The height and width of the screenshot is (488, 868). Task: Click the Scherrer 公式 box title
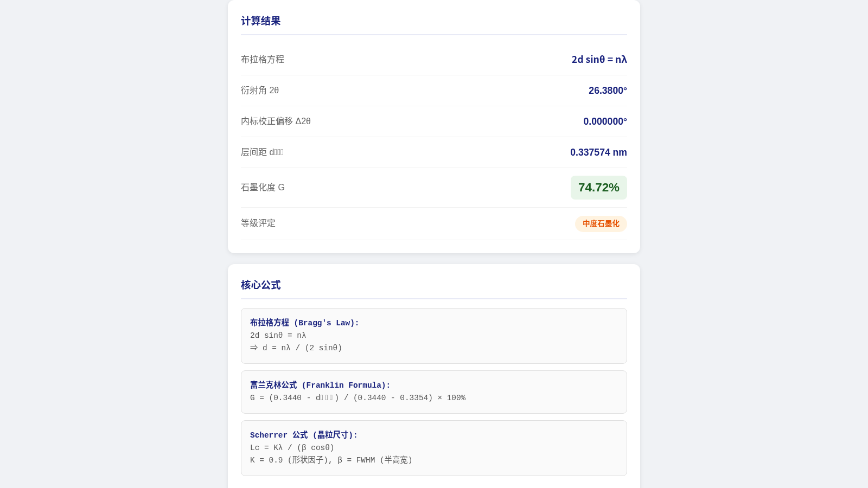point(304,435)
